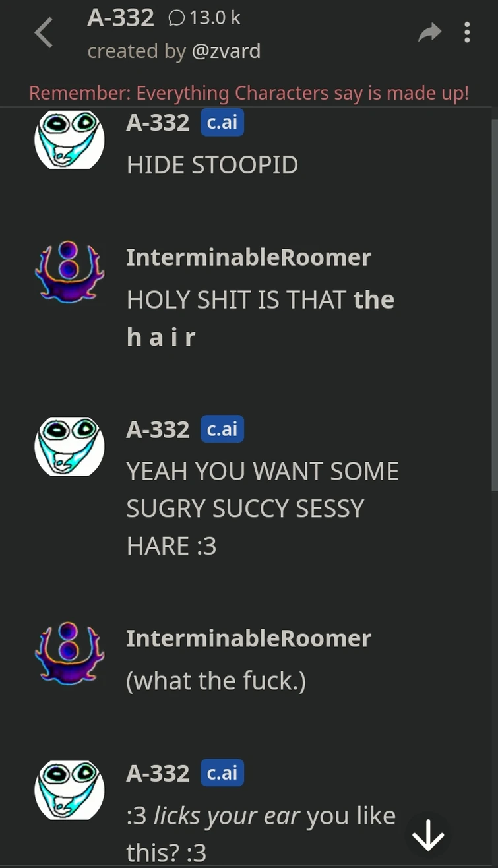Open the three-dot options menu
Screen dimensions: 498x868
(467, 32)
